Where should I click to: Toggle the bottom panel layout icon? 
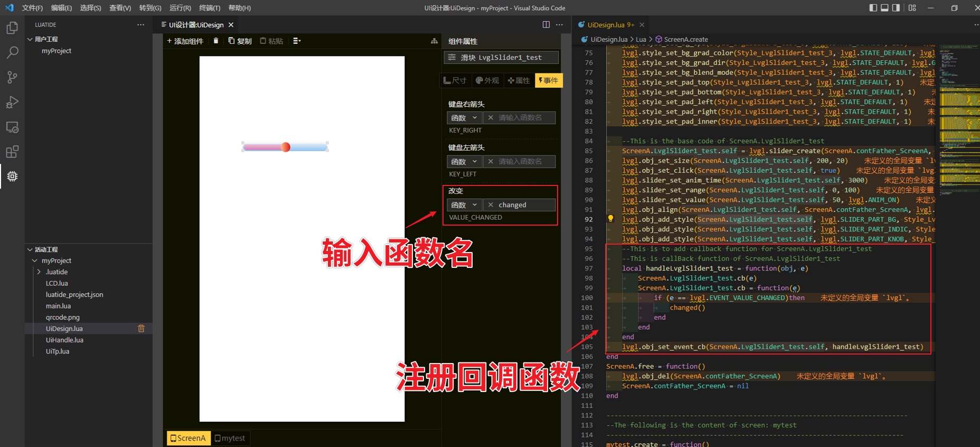[885, 8]
